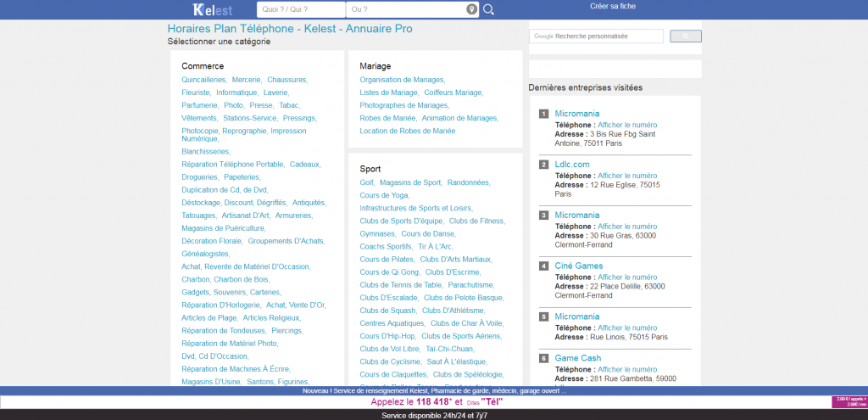Image resolution: width=868 pixels, height=420 pixels.
Task: Open Photographes de Mariages link
Action: coord(404,105)
